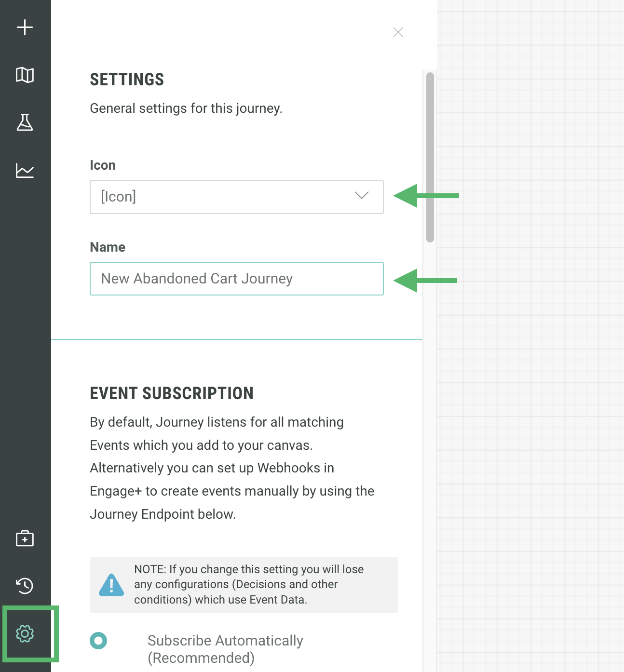Click the Name label above the text field

(x=108, y=247)
